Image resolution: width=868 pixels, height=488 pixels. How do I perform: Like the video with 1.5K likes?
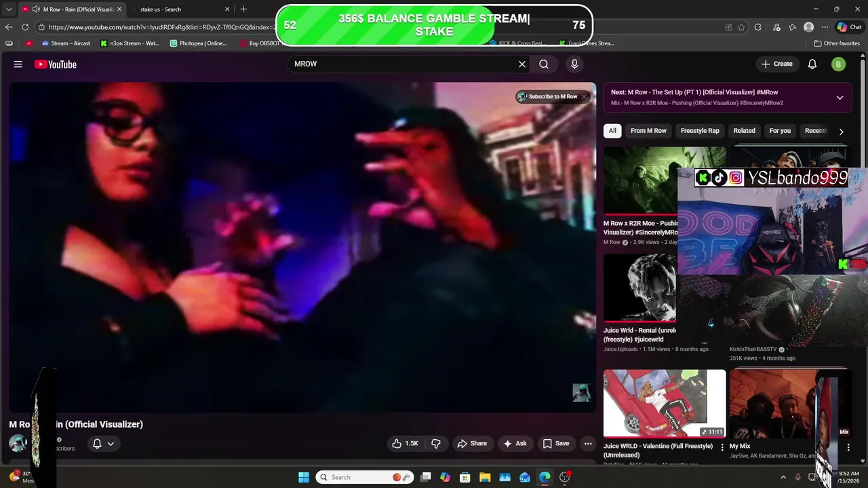(x=404, y=443)
